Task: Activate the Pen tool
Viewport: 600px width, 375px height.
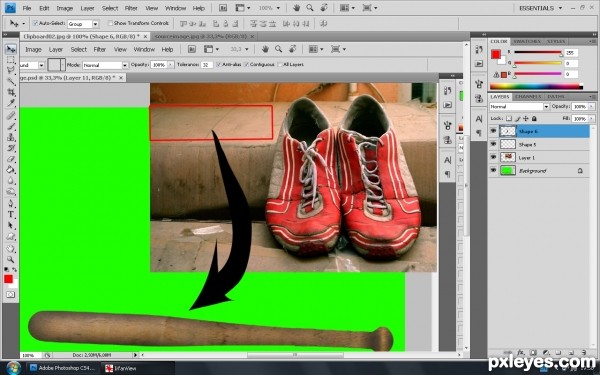Action: 11,203
